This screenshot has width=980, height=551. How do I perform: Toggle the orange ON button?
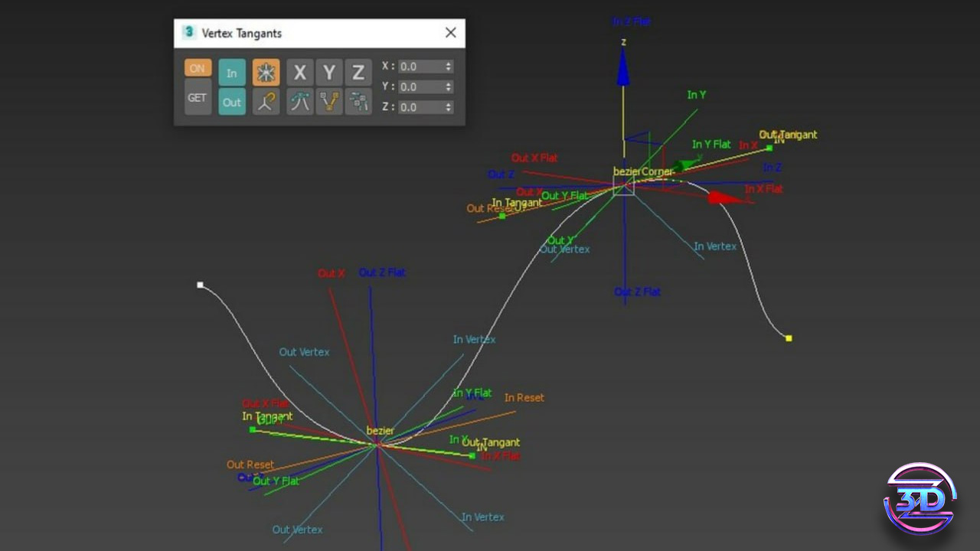point(198,68)
